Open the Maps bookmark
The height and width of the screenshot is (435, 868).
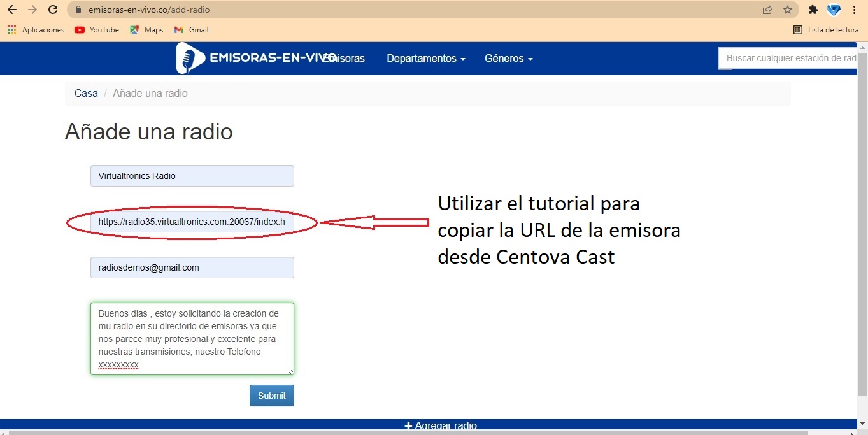coord(146,30)
